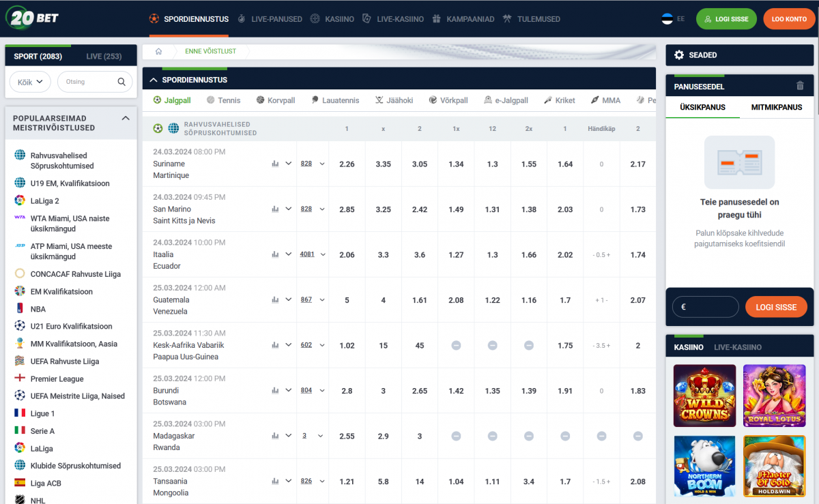The image size is (819, 504).
Task: Open the home breadcrumb icon
Action: click(158, 51)
